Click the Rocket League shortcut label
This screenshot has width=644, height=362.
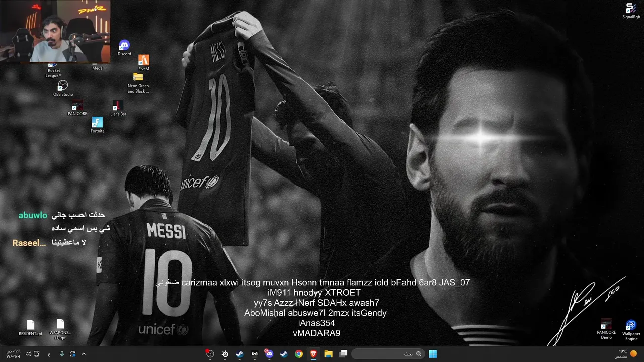[54, 73]
